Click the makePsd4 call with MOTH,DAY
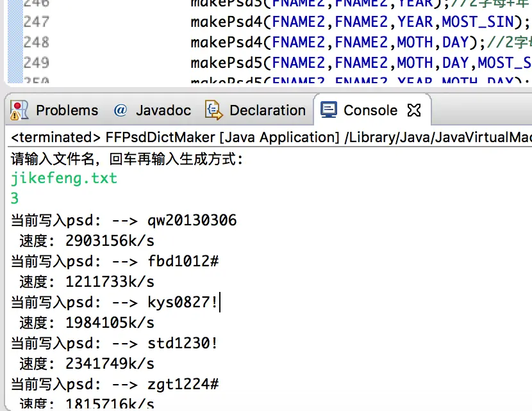532x411 pixels. (x=338, y=42)
